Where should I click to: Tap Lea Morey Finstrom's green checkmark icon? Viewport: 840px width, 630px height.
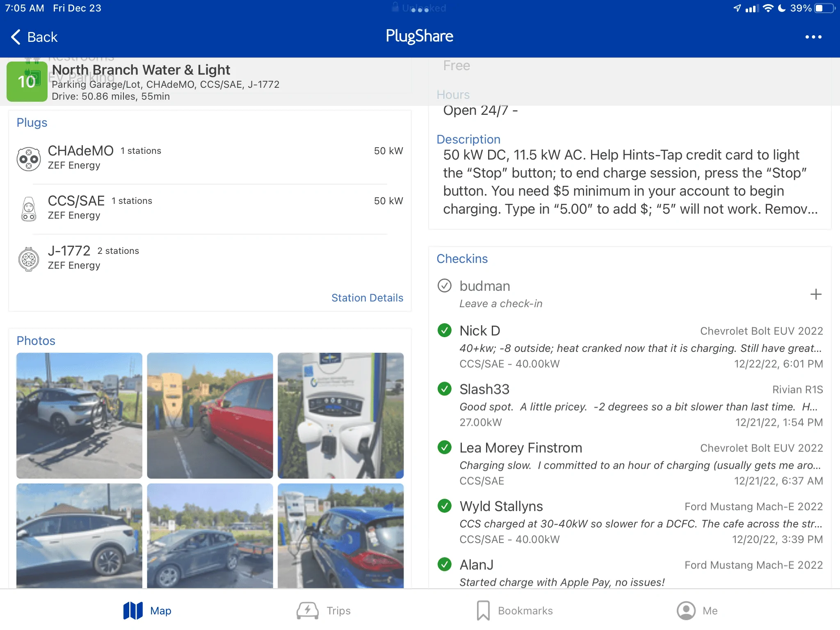445,447
